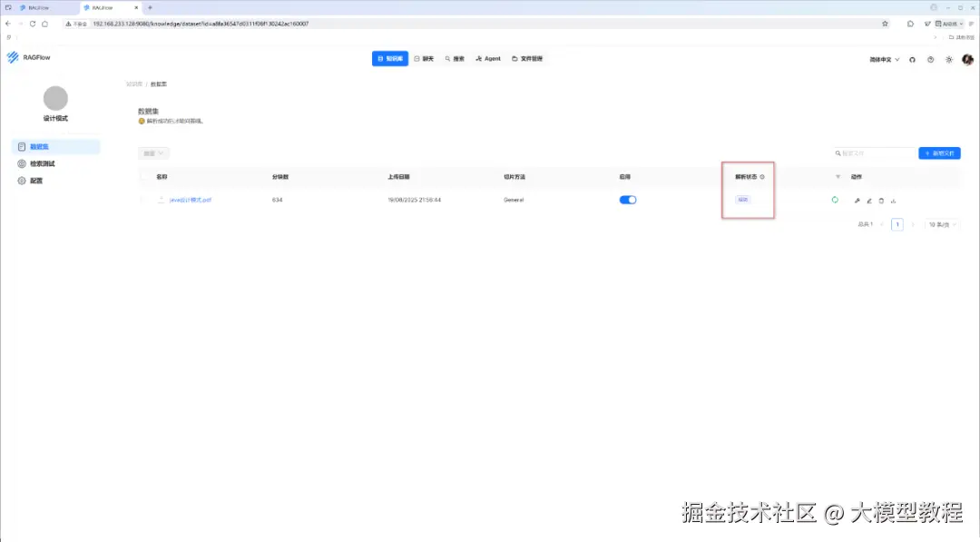Toggle the 启用 switch for java设计模式.pdf
The height and width of the screenshot is (542, 980).
[628, 200]
